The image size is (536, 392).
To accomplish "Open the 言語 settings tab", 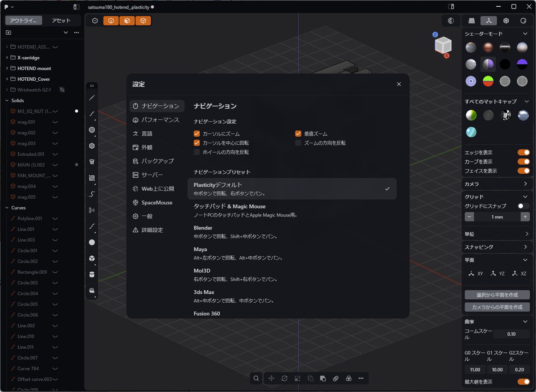I will click(x=157, y=133).
